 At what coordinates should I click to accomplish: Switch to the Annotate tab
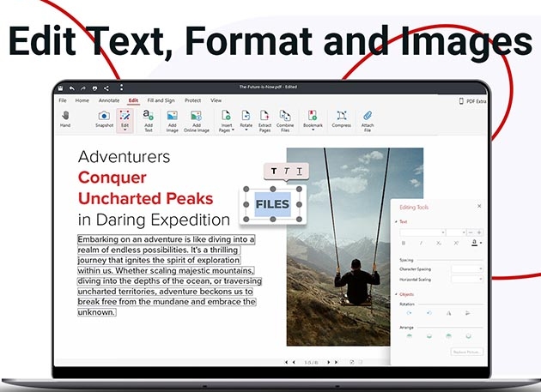tap(109, 100)
